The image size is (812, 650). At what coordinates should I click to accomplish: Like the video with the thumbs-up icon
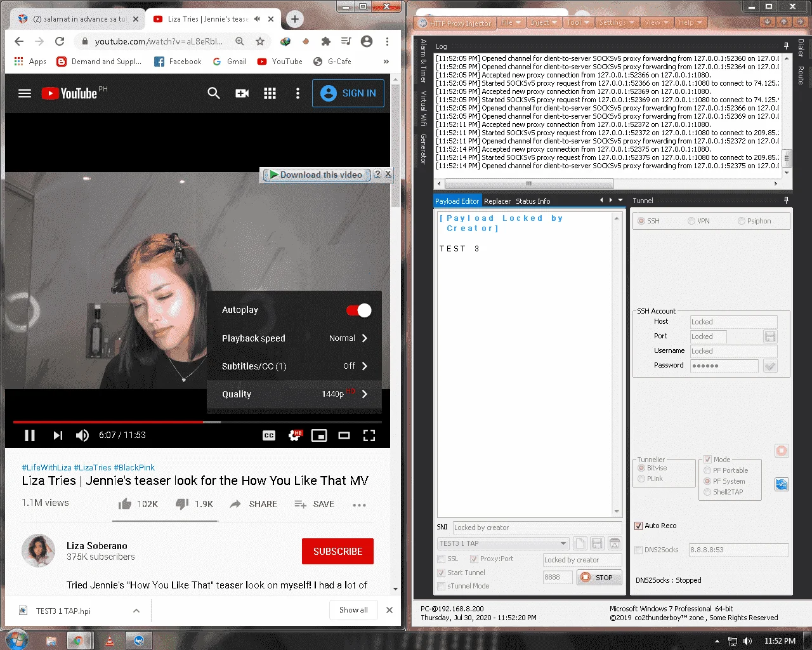point(125,504)
